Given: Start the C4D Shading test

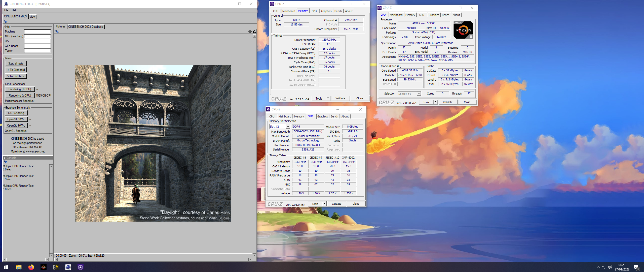Looking at the screenshot, I should [16, 113].
